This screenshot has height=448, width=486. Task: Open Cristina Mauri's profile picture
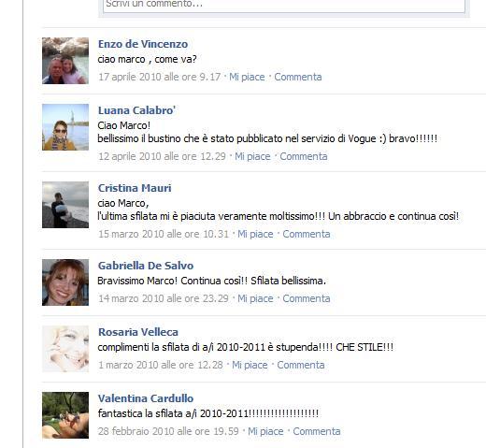coord(65,205)
